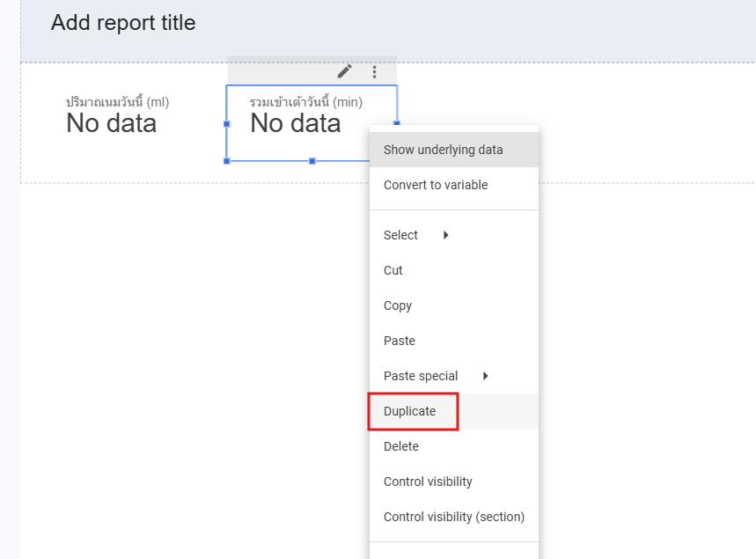
Task: Select Control visibility (section) menu item
Action: pos(453,517)
